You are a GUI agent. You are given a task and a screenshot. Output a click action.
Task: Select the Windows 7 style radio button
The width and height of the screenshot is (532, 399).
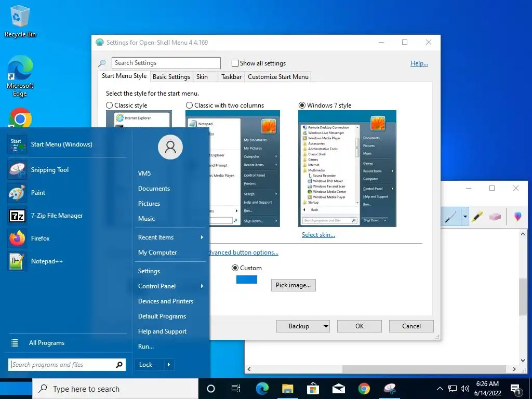coord(302,105)
